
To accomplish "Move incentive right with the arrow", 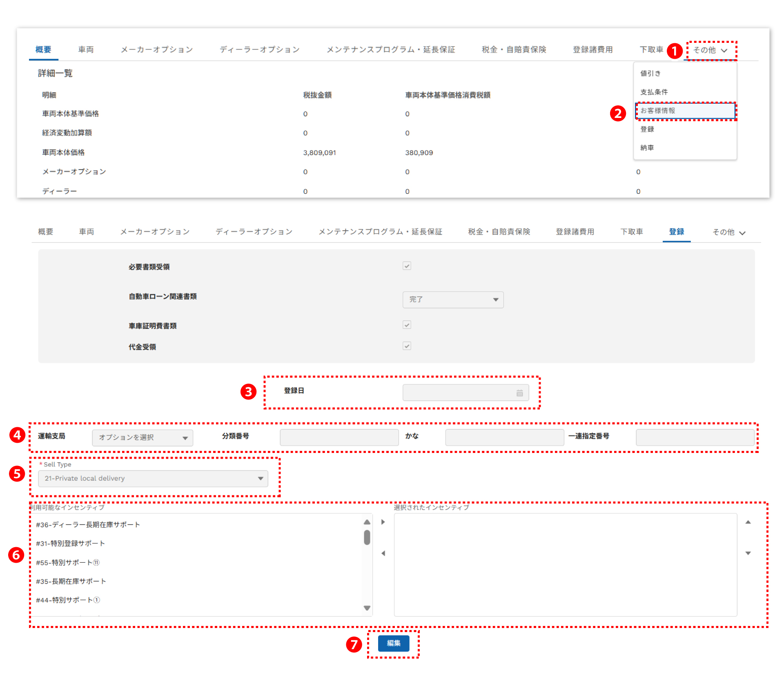I will click(x=383, y=522).
